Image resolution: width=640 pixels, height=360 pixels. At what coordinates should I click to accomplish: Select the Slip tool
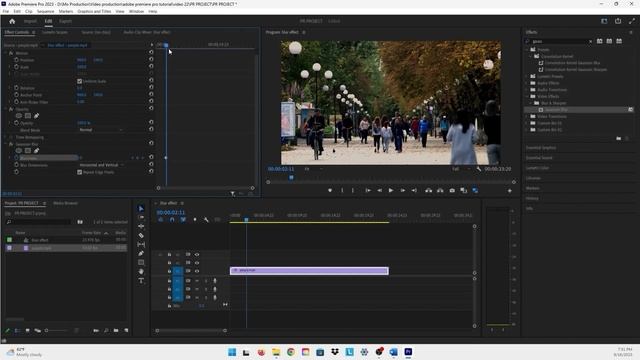(x=141, y=244)
